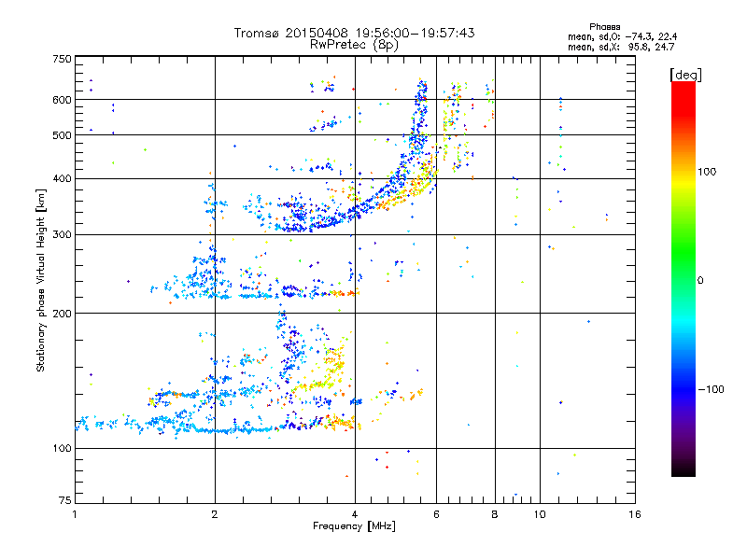Viewport: 747px width, 560px height.
Task: Click the 1 label on the frequency axis
Action: pos(75,514)
